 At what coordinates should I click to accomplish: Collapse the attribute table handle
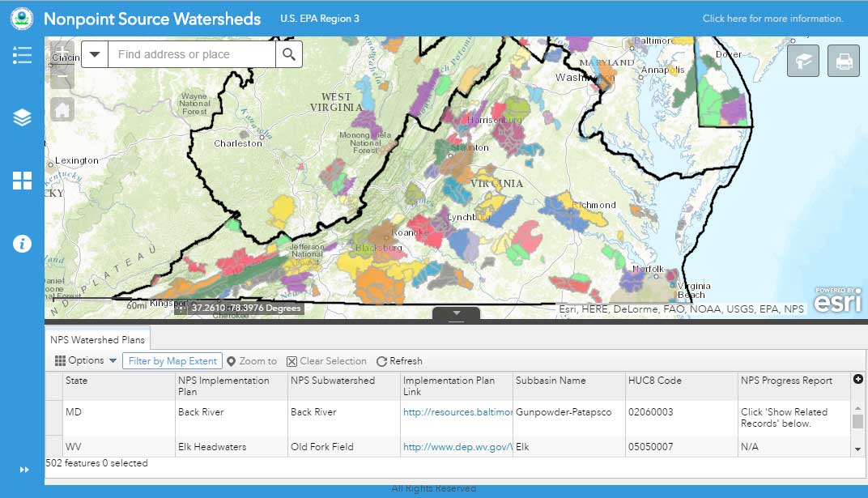456,313
